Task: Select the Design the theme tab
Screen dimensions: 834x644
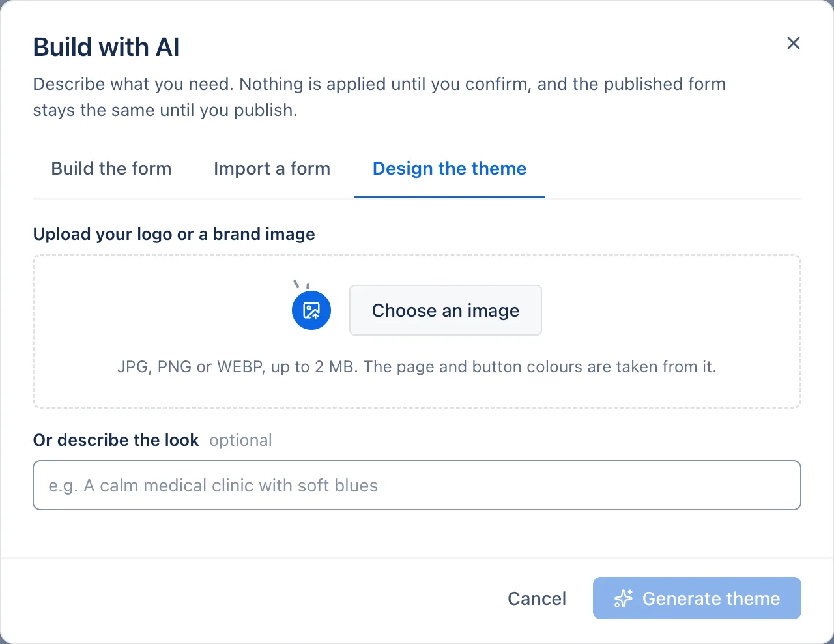Action: point(450,169)
